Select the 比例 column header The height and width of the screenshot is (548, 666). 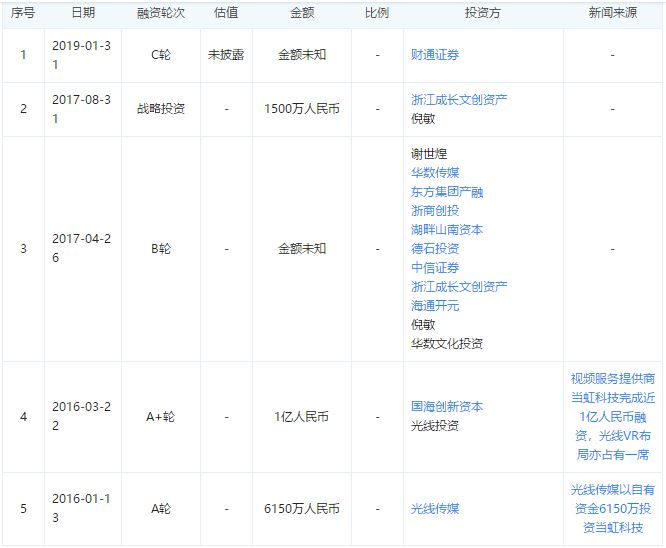(x=377, y=13)
